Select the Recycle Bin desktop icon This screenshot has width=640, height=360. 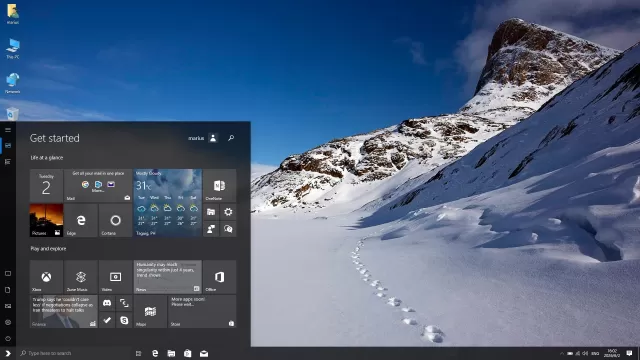(13, 114)
